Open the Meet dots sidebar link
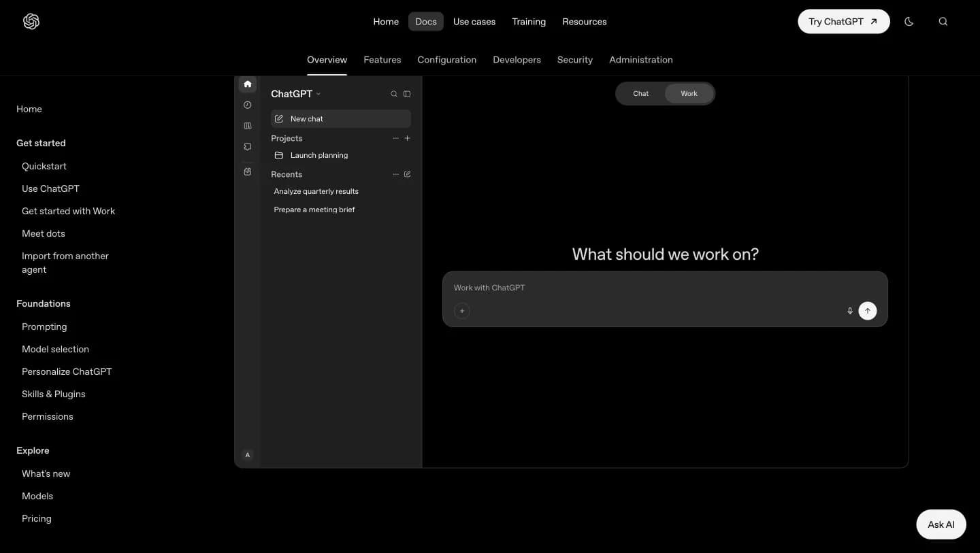Image resolution: width=980 pixels, height=553 pixels. tap(44, 233)
